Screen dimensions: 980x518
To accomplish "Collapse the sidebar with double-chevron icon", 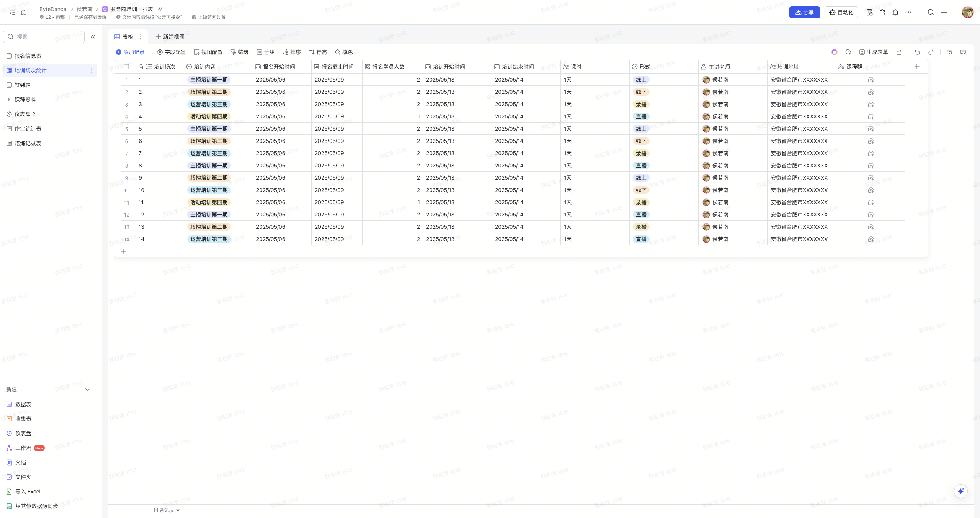I will coord(93,37).
